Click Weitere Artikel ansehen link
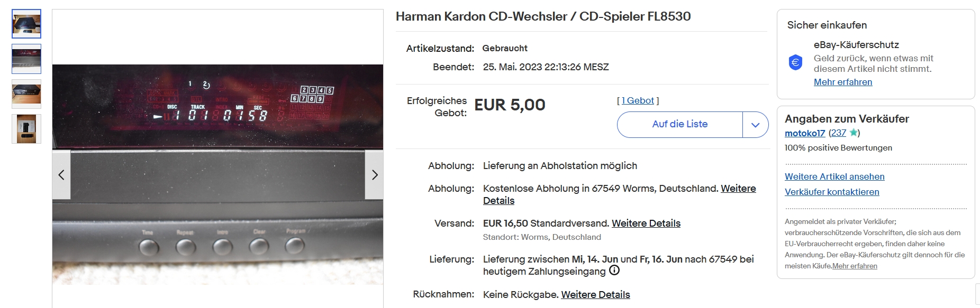Viewport: 980px width, 308px height. 834,176
